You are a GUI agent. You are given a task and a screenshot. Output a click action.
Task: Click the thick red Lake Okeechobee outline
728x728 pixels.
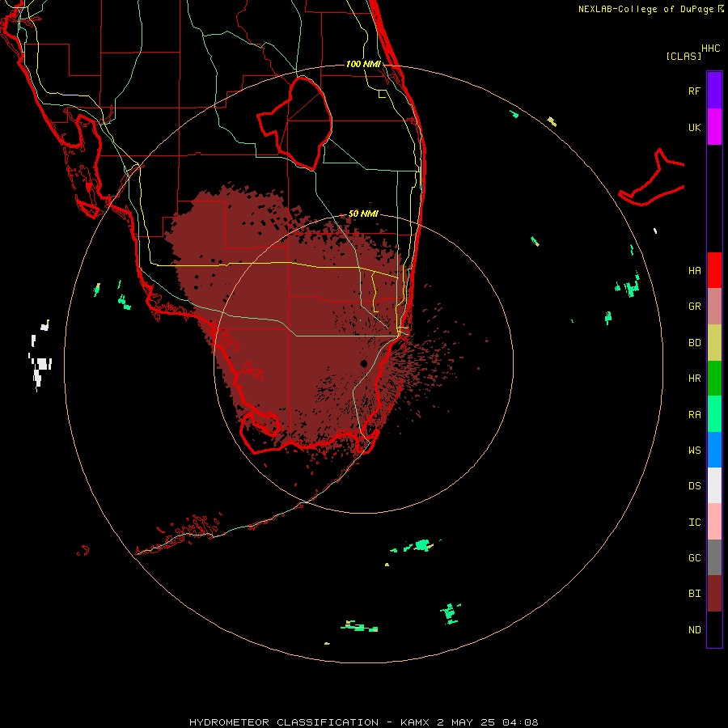(x=294, y=124)
